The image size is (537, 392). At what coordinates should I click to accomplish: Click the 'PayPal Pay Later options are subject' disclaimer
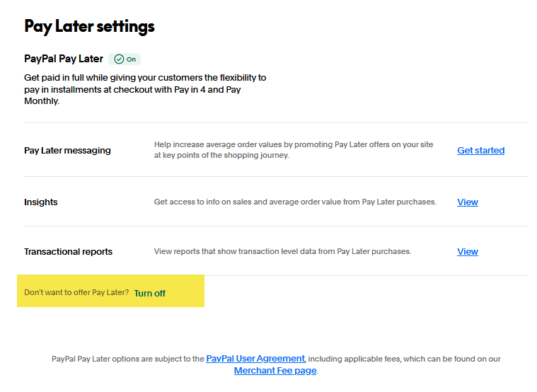click(x=127, y=359)
